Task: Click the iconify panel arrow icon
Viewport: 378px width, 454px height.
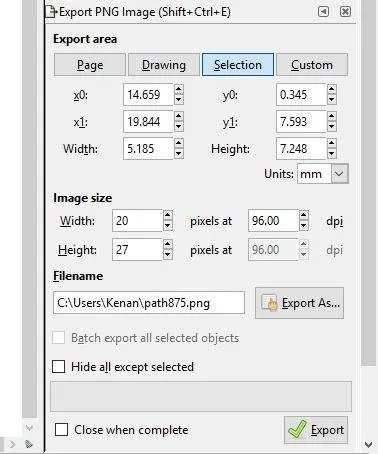Action: (323, 12)
